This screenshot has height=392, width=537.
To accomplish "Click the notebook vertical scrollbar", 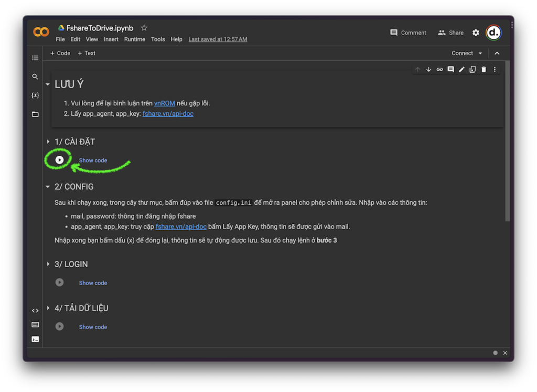I will (507, 141).
